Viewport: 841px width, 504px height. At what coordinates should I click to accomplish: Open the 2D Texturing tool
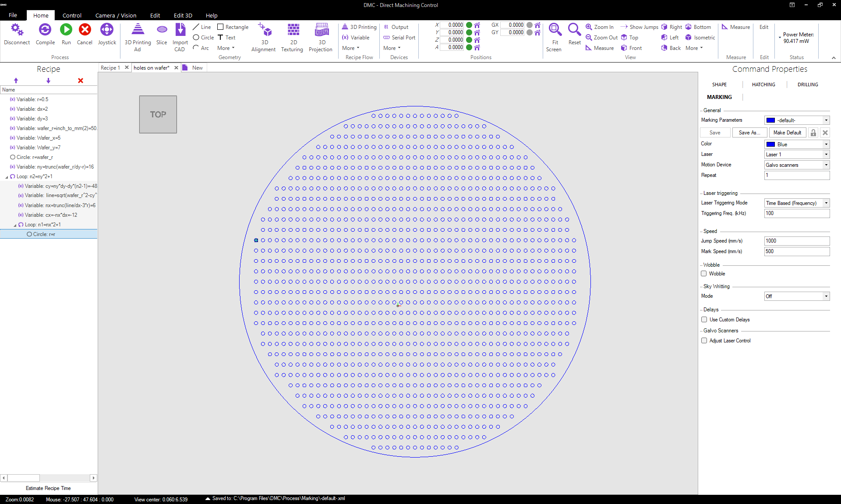tap(293, 30)
